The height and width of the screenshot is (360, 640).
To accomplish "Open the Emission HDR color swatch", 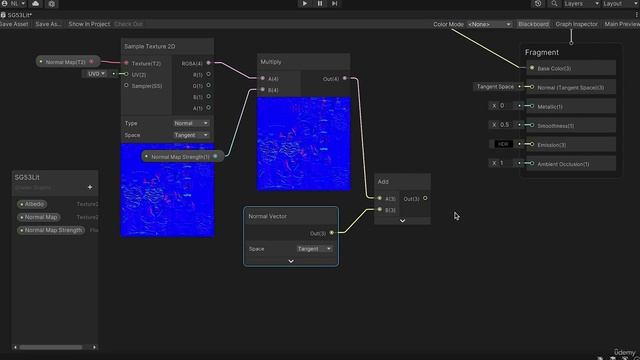I will coord(503,144).
